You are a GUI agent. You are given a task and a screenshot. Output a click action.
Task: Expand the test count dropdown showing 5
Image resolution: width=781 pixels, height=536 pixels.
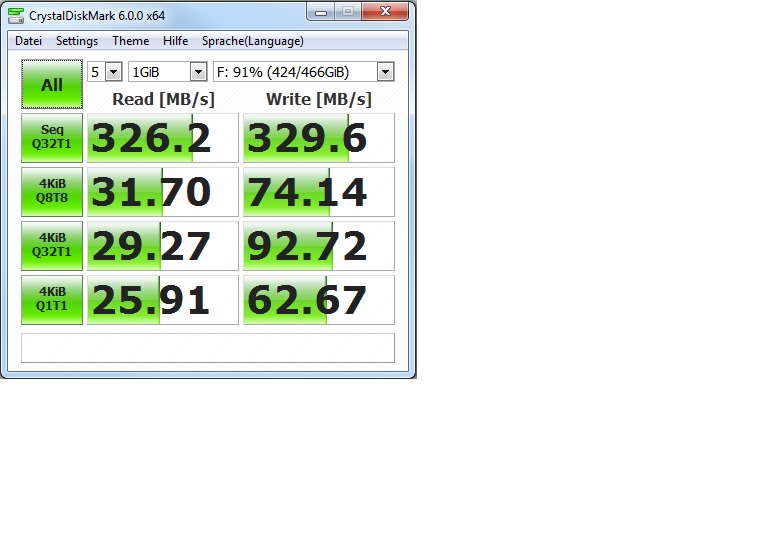click(114, 72)
